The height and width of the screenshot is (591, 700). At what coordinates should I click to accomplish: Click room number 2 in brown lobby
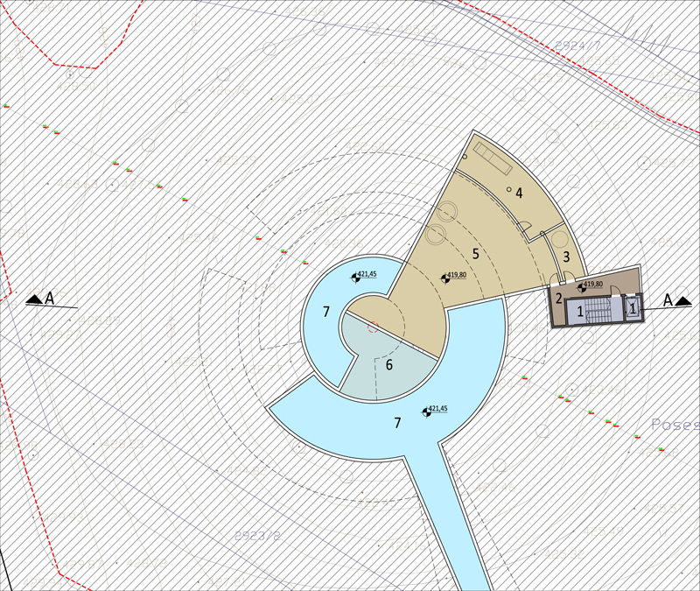[x=558, y=299]
